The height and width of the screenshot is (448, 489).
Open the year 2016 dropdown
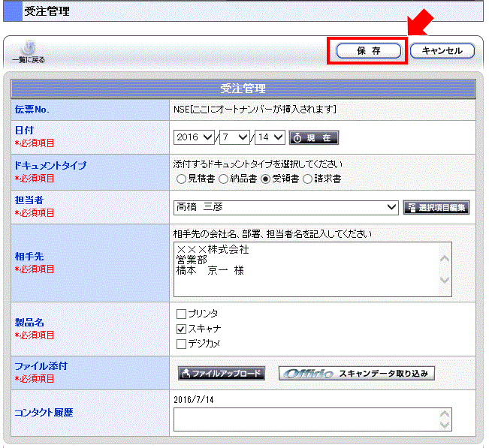pyautogui.click(x=194, y=137)
